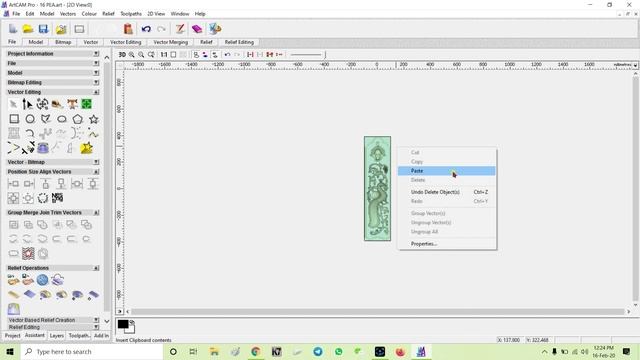The width and height of the screenshot is (640, 360).
Task: Click the Smooth Relief cloud icon
Action: click(58, 280)
